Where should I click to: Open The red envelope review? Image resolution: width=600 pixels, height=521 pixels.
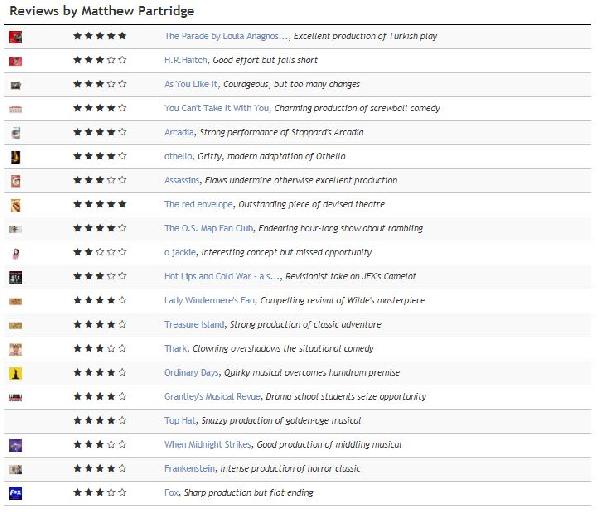coord(198,204)
